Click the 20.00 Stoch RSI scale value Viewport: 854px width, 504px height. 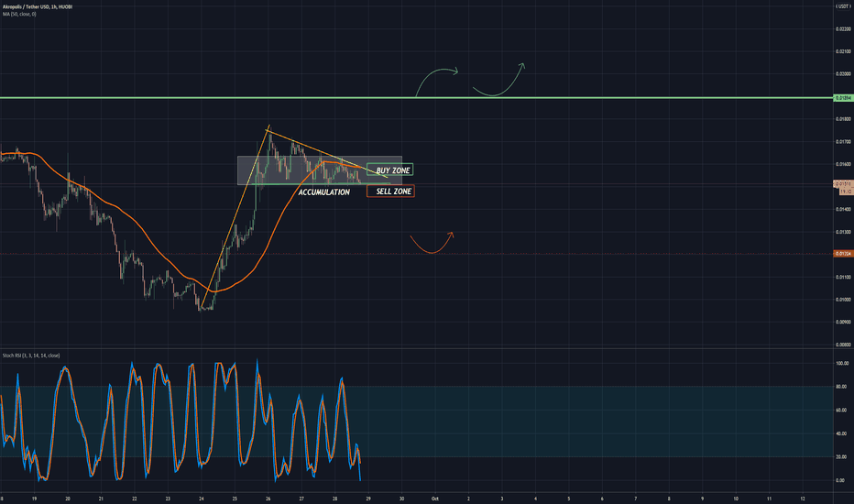coord(841,456)
